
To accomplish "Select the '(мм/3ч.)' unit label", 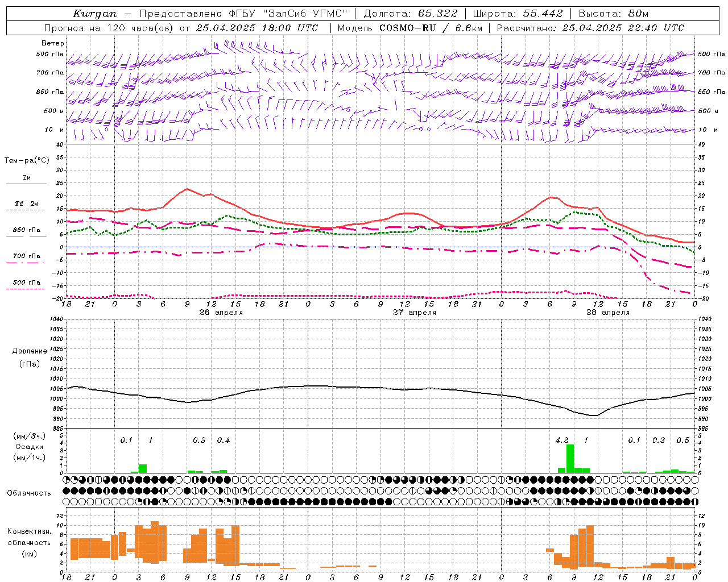I will [29, 436].
